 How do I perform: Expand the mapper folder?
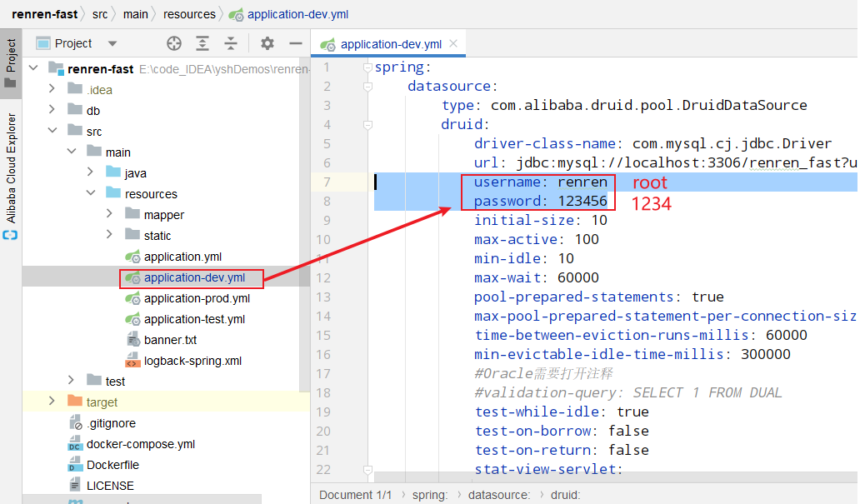pyautogui.click(x=109, y=214)
